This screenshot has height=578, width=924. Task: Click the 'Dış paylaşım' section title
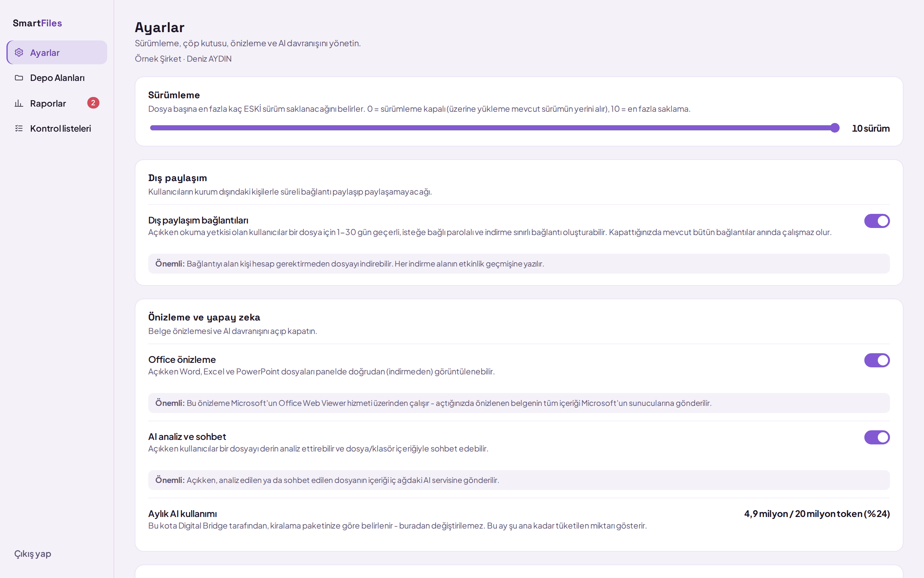pos(177,178)
